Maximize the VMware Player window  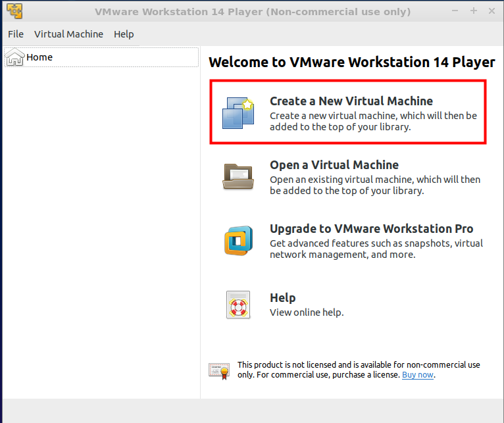coord(474,11)
